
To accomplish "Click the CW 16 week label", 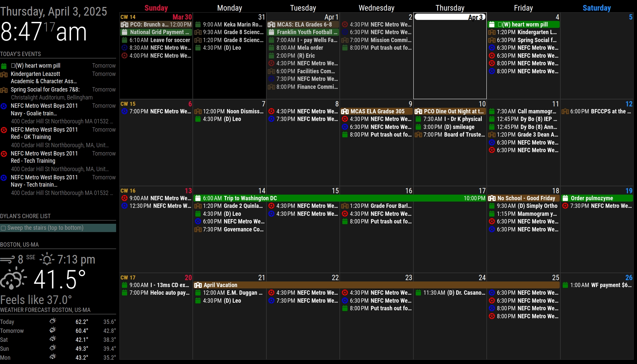I will pos(128,191).
